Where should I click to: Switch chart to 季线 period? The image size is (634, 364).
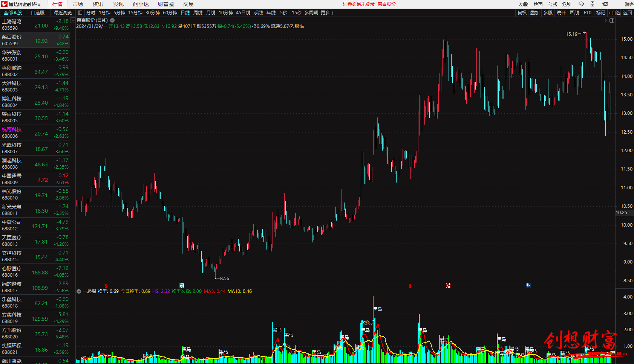click(258, 13)
